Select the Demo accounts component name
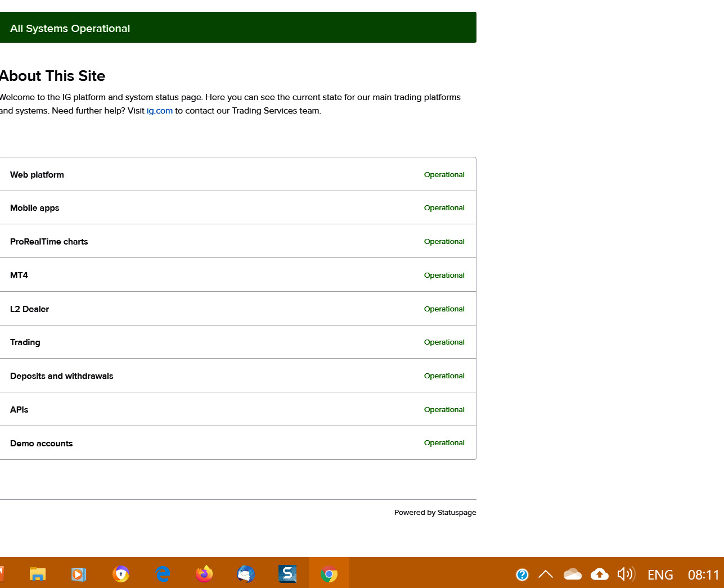The image size is (724, 588). tap(42, 444)
